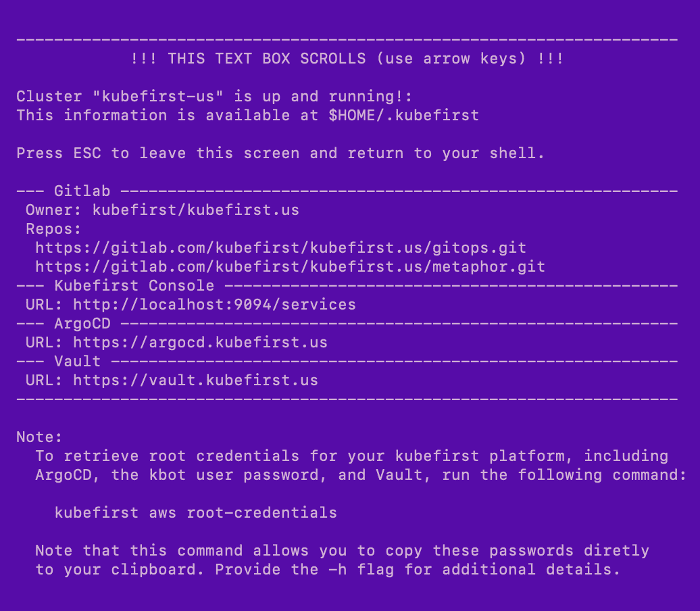Click the Owner kubefirst/kubefirst.us line
Viewport: 700px width, 611px height.
(162, 210)
